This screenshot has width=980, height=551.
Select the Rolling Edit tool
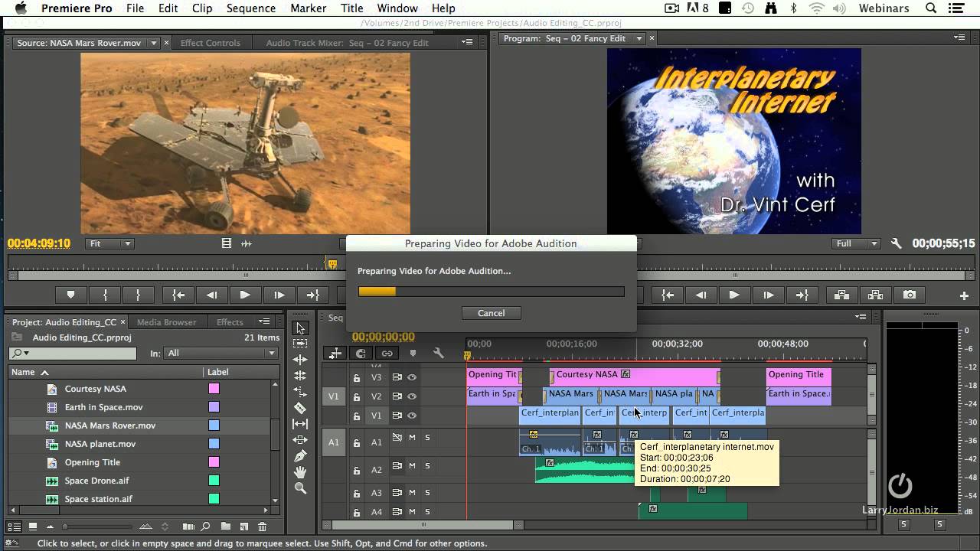coord(300,376)
